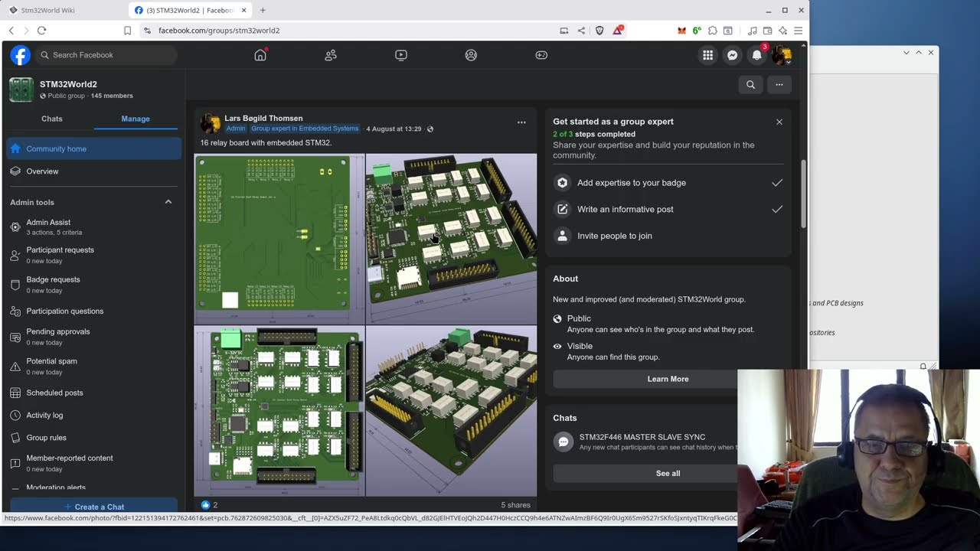Select Write an informative post step
The height and width of the screenshot is (551, 980).
668,209
